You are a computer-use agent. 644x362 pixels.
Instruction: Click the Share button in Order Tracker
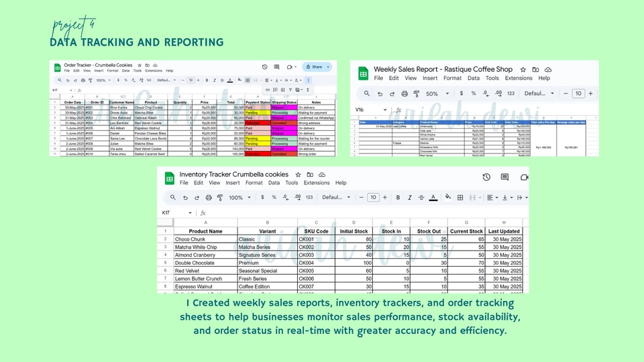[314, 67]
